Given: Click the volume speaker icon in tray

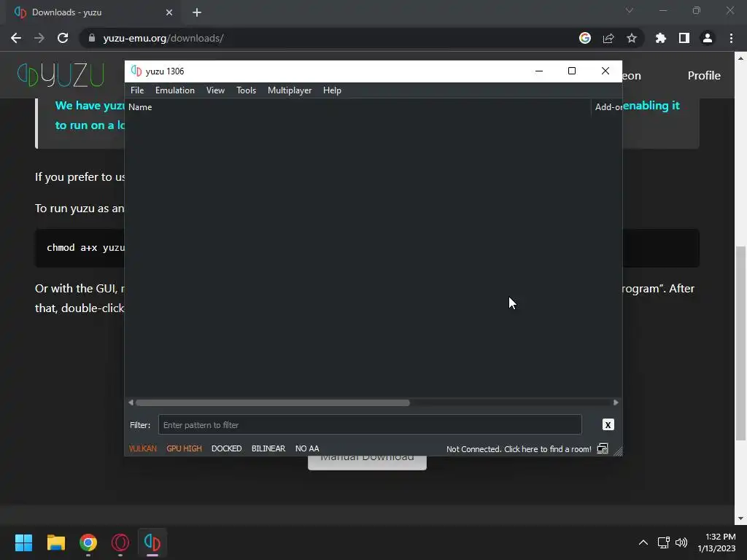Looking at the screenshot, I should point(681,542).
